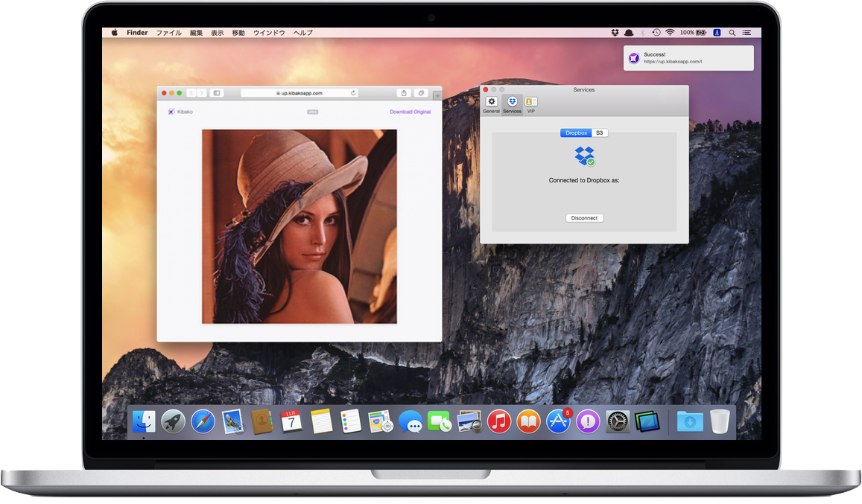Image resolution: width=862 pixels, height=504 pixels.
Task: Add a new Safari tab
Action: point(437,95)
